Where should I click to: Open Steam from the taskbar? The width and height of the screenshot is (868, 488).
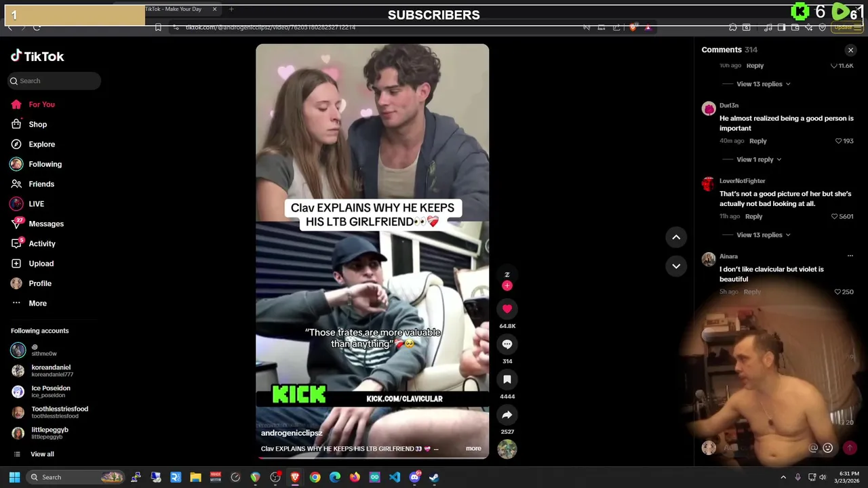pyautogui.click(x=434, y=477)
